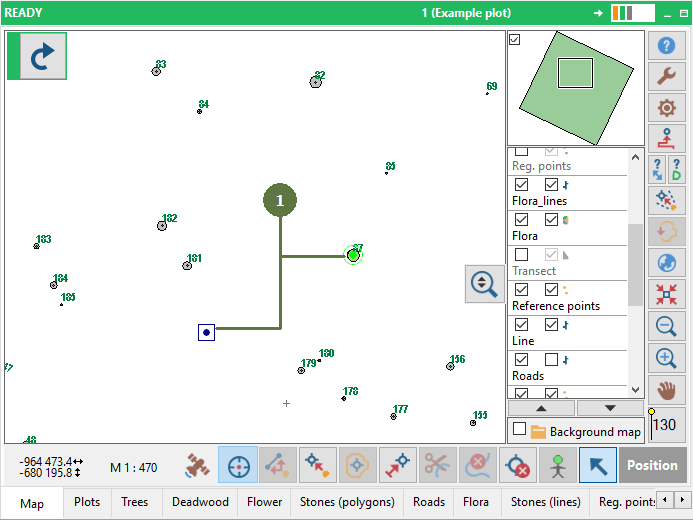This screenshot has height=520, width=693.
Task: Click the Position button
Action: 652,465
